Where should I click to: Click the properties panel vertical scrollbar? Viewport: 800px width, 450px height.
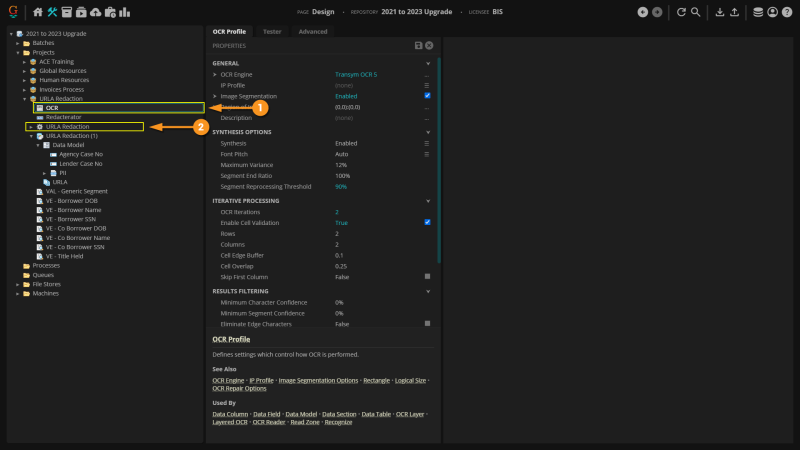coord(439,161)
